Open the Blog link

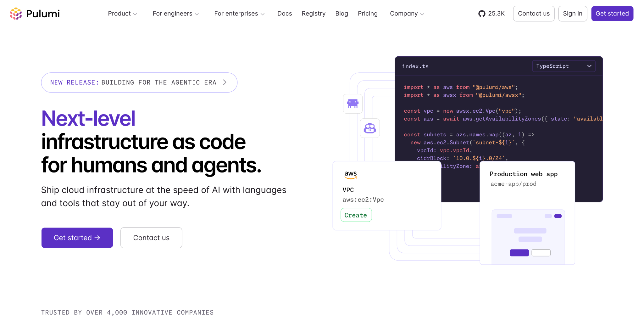(x=341, y=14)
